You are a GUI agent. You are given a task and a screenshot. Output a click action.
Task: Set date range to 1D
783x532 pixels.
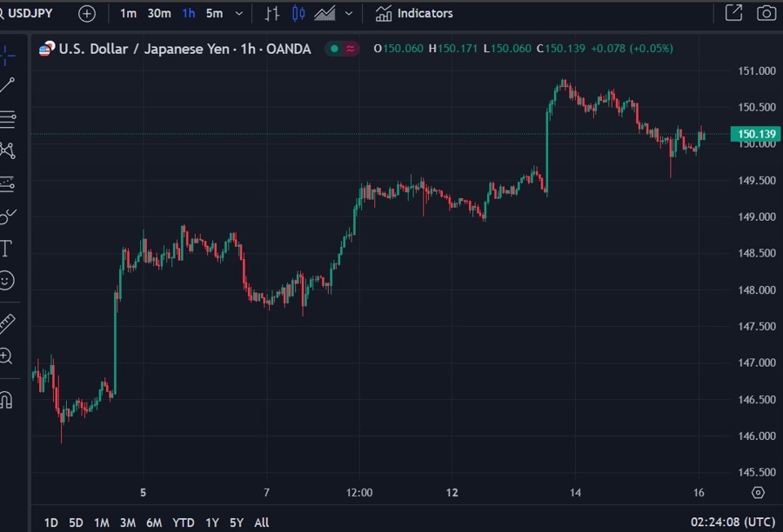[x=51, y=522]
